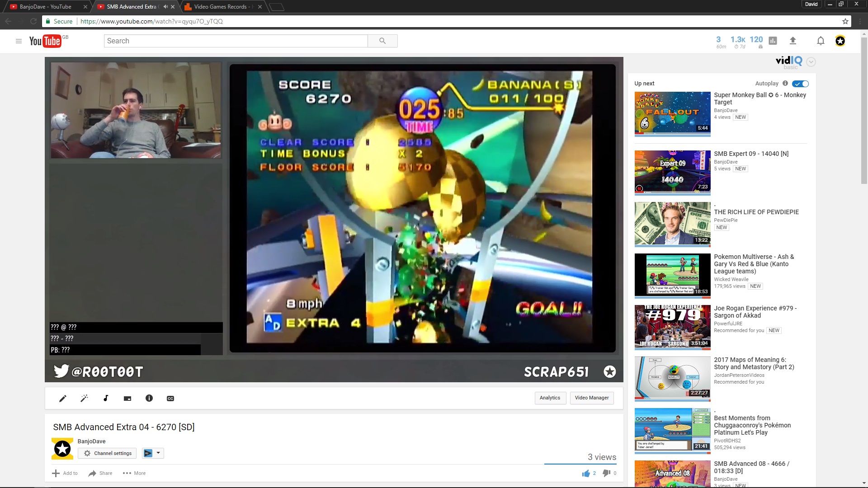Screen dimensions: 868x488
Task: Dislike the video with thumbs down
Action: 606,473
